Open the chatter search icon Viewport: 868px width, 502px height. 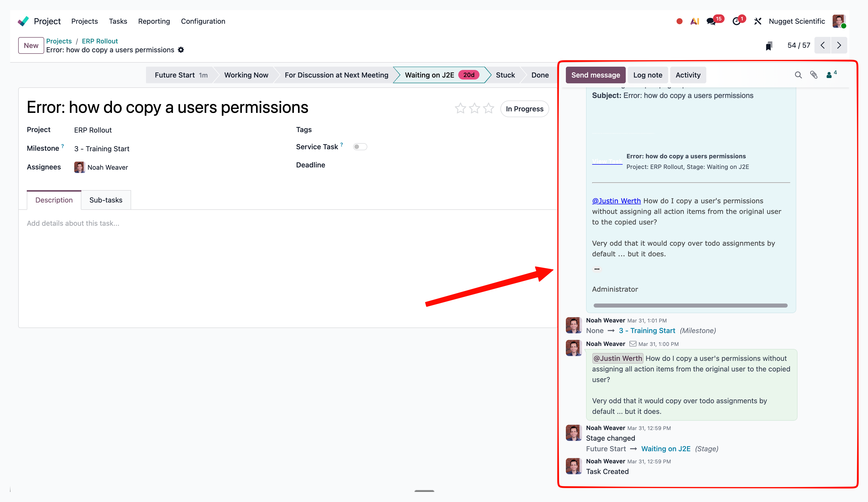click(x=798, y=75)
